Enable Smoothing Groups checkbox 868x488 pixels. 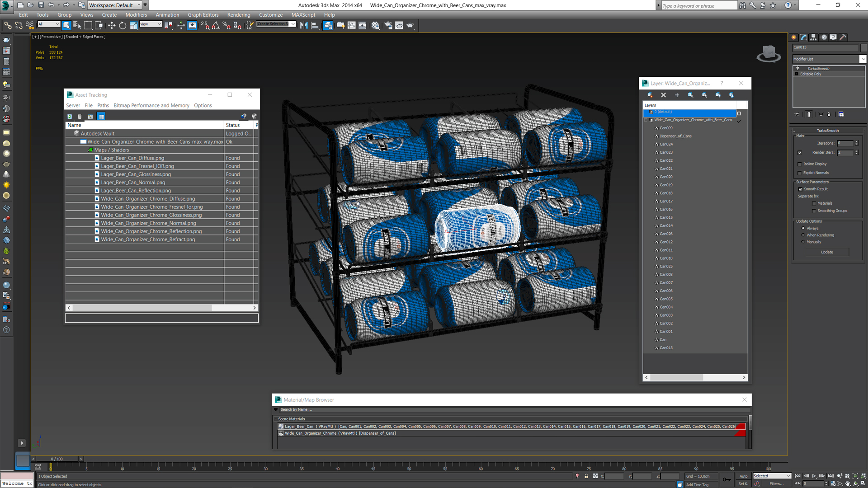tap(814, 211)
